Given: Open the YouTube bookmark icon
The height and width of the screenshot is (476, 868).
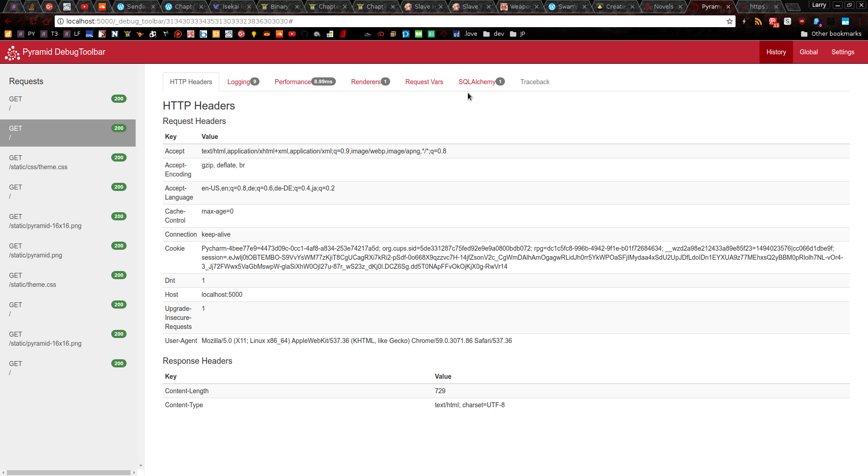Looking at the screenshot, I should click(x=292, y=34).
